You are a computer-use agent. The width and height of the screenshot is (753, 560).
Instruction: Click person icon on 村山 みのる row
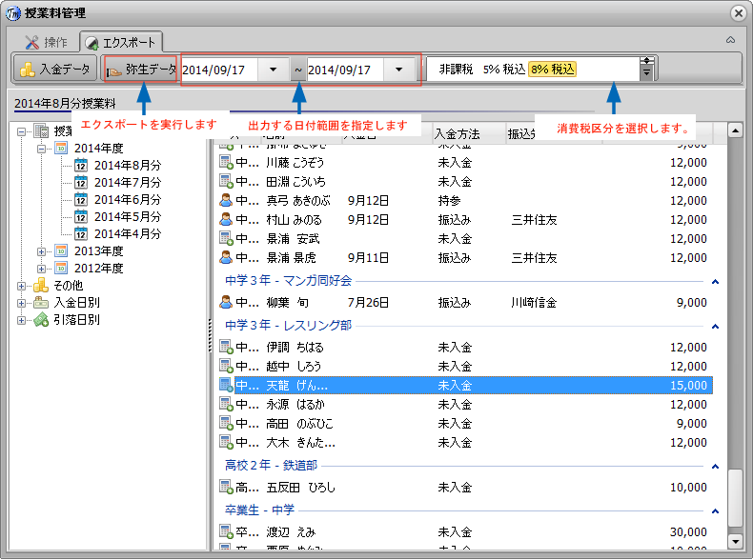coord(226,219)
